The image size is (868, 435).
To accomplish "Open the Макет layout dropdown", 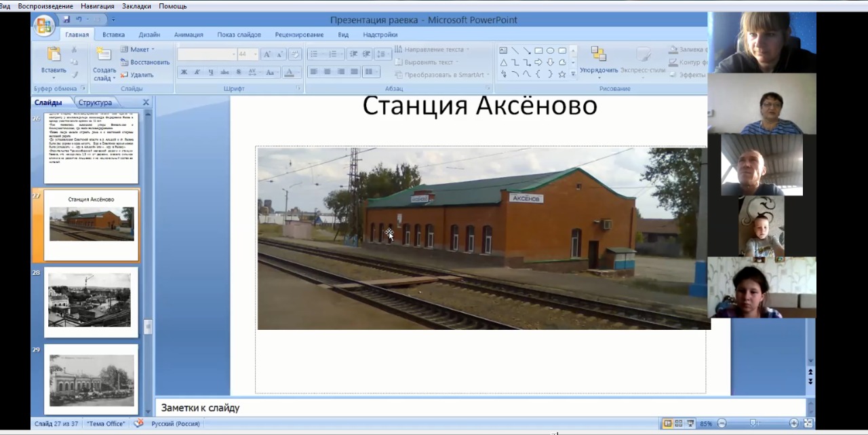I will pyautogui.click(x=137, y=50).
